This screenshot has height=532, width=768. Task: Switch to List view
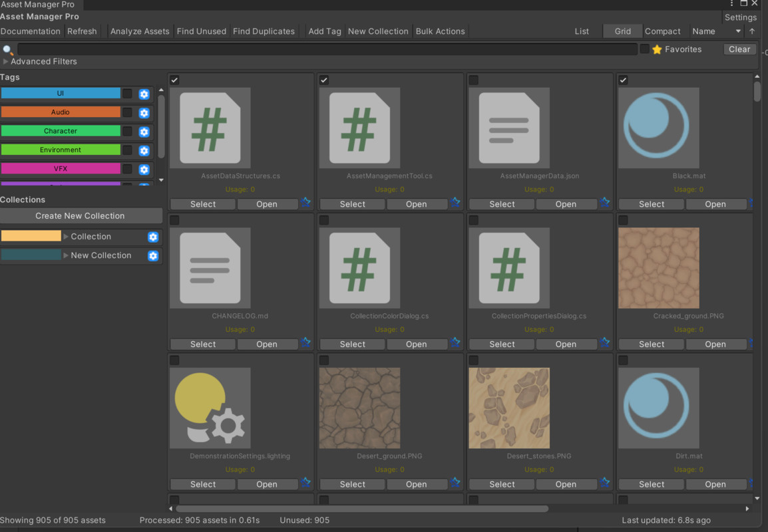click(582, 31)
